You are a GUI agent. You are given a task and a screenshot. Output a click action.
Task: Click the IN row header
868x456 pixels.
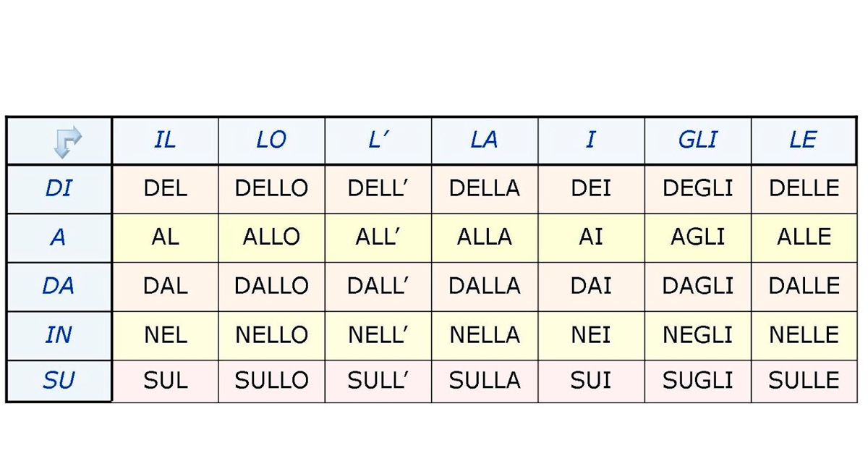59,335
